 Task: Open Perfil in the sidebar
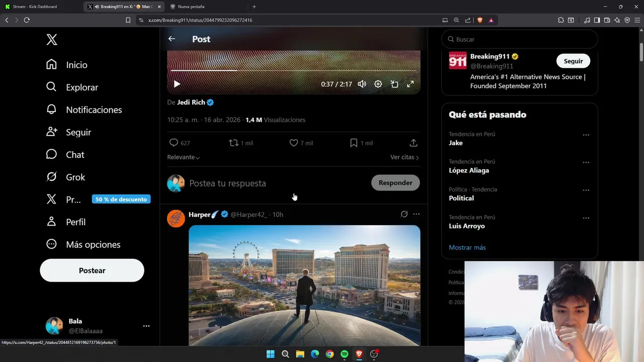[66, 222]
